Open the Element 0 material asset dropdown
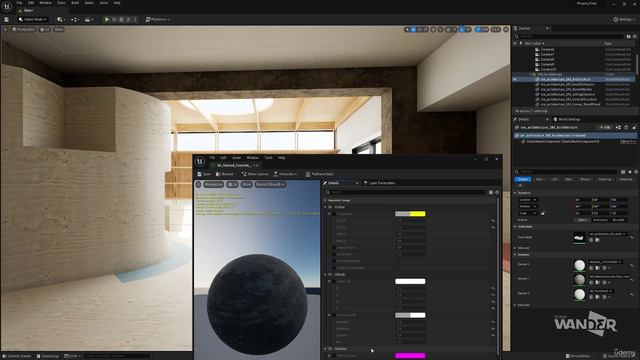 point(606,262)
